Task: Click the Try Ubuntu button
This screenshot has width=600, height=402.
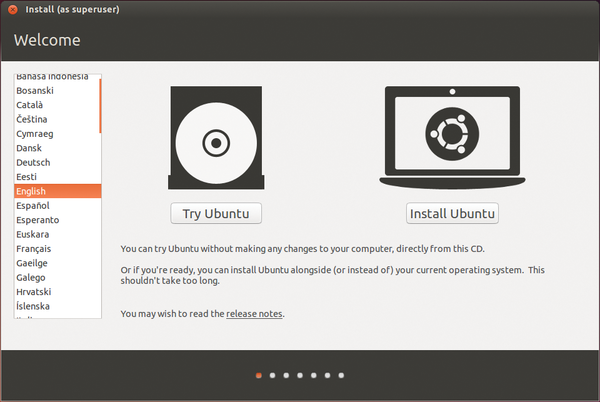Action: point(216,213)
